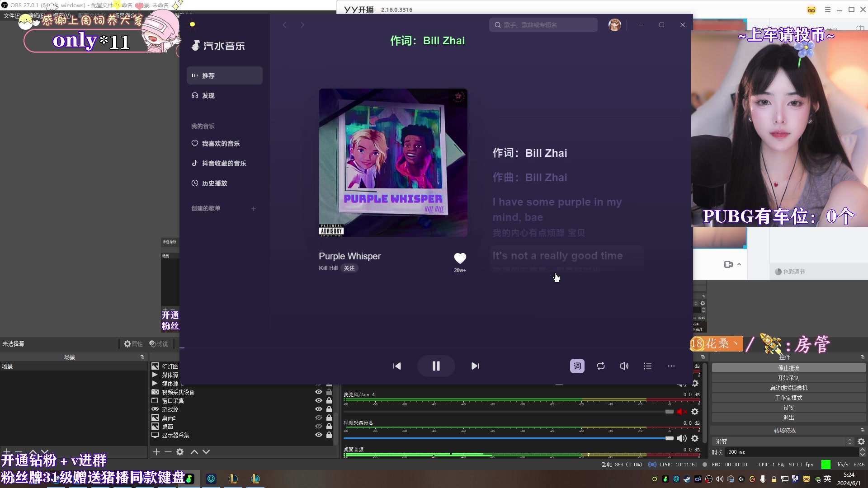This screenshot has height=488, width=868.
Task: Open transition properties gear next to 渐变
Action: (x=861, y=441)
